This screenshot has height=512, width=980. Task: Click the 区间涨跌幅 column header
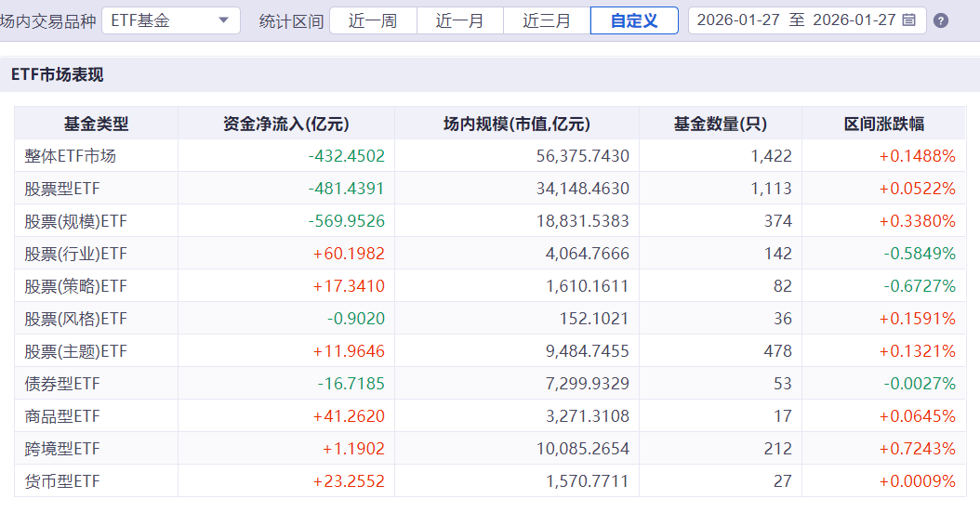click(883, 124)
